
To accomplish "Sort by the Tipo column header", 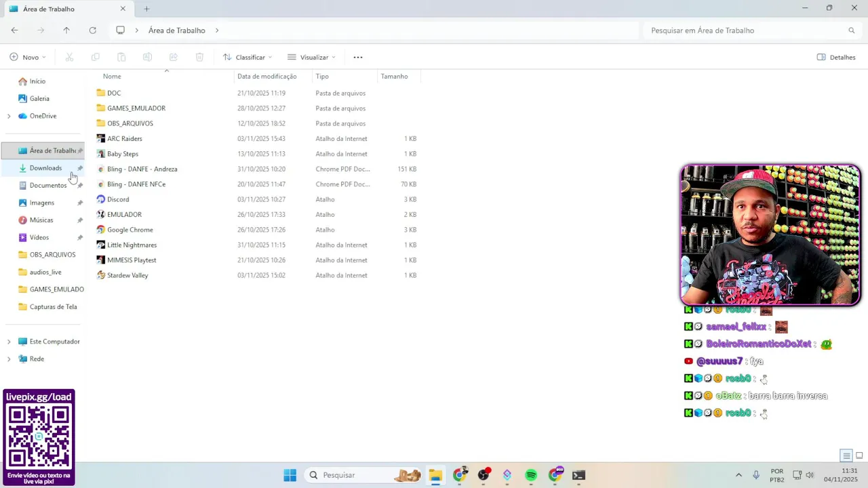I will (322, 77).
